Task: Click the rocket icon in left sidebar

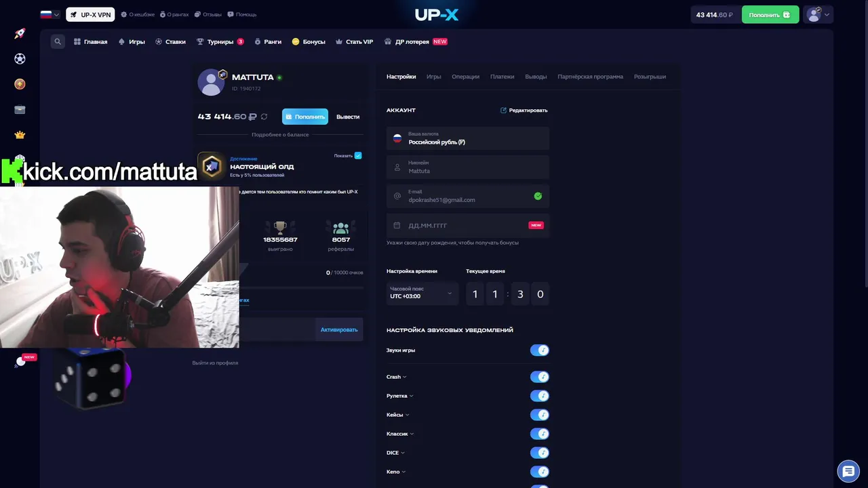Action: [20, 34]
